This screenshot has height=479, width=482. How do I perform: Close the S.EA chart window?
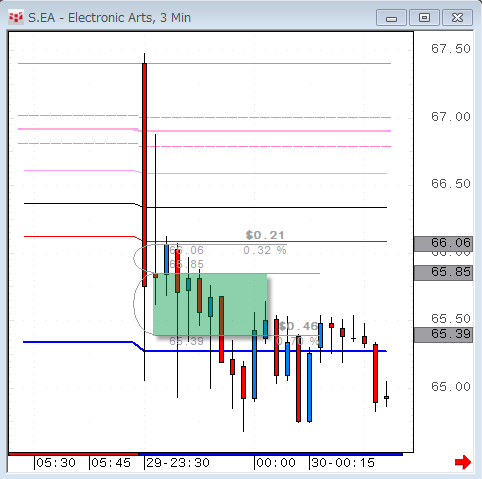[457, 18]
